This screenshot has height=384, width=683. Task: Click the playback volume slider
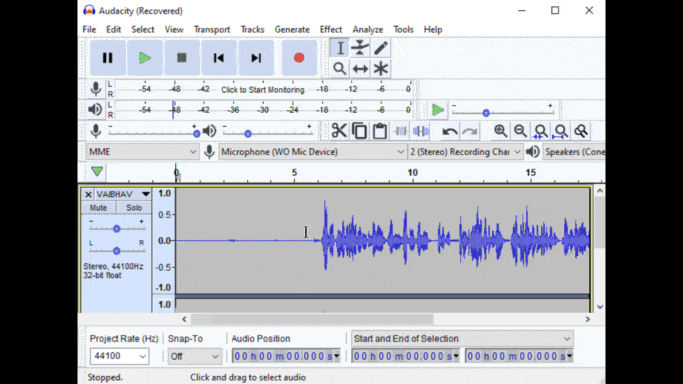pyautogui.click(x=267, y=133)
